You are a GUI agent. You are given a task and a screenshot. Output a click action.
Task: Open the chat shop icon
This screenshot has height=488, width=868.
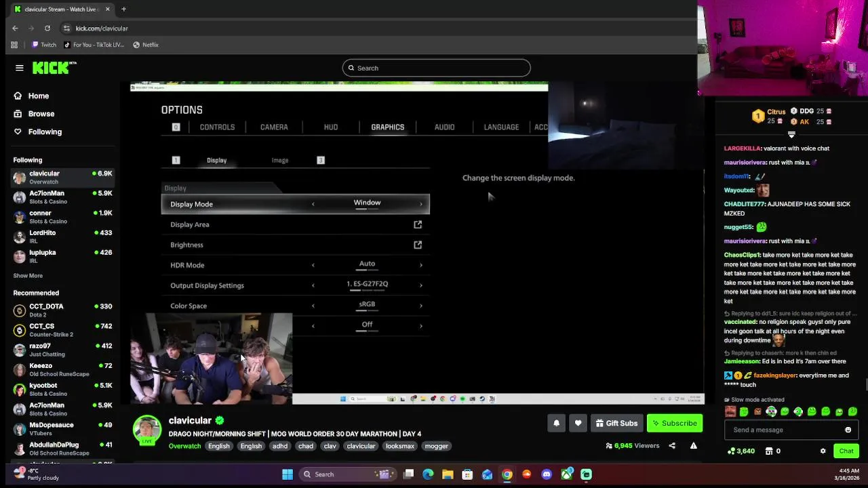tap(769, 451)
